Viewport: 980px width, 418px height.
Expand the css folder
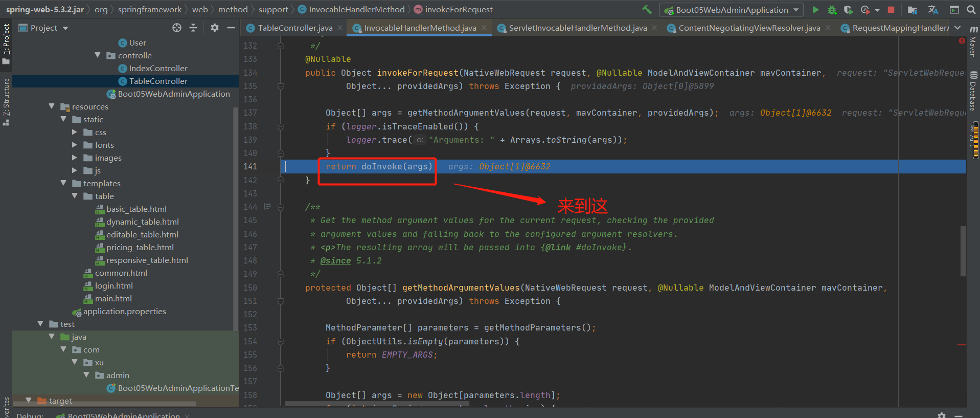pyautogui.click(x=75, y=132)
